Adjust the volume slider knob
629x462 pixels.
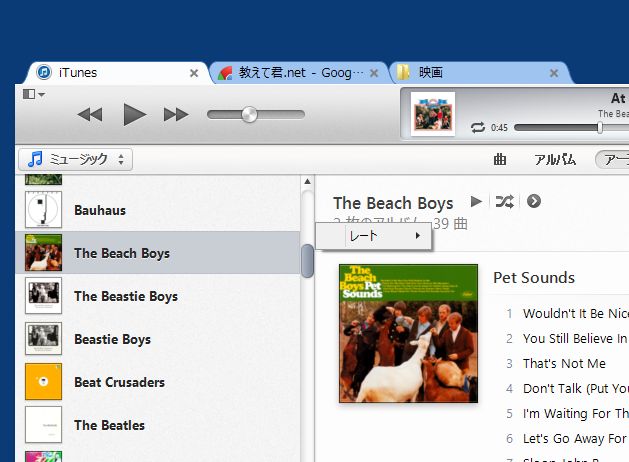(x=249, y=115)
